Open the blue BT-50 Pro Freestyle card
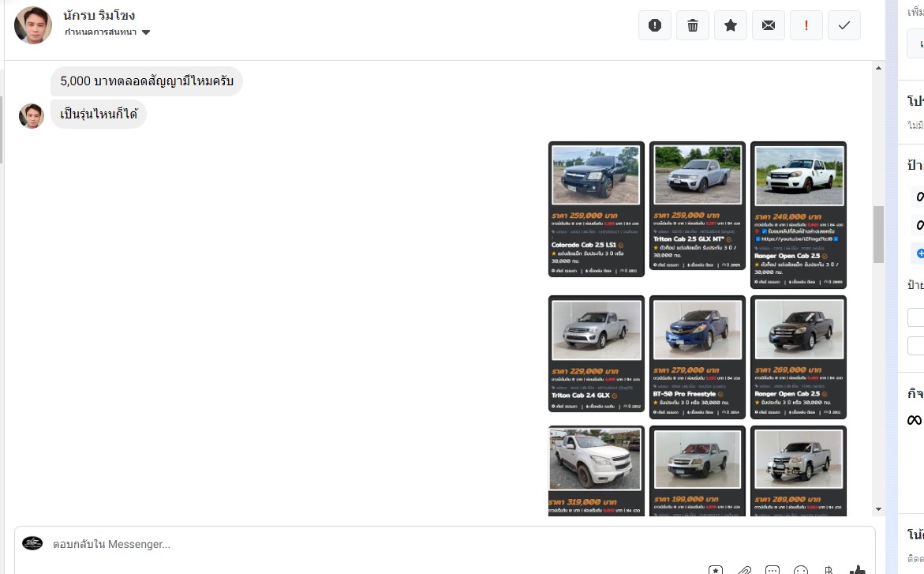 click(697, 357)
